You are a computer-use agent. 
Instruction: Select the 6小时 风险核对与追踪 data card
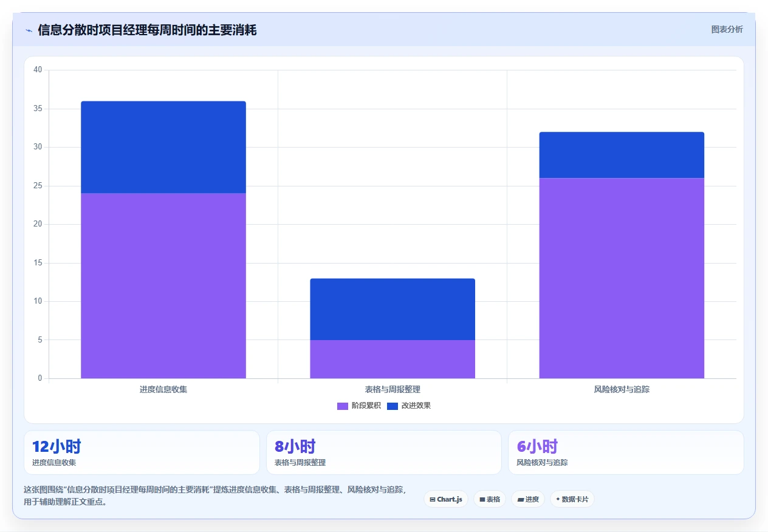[626, 452]
